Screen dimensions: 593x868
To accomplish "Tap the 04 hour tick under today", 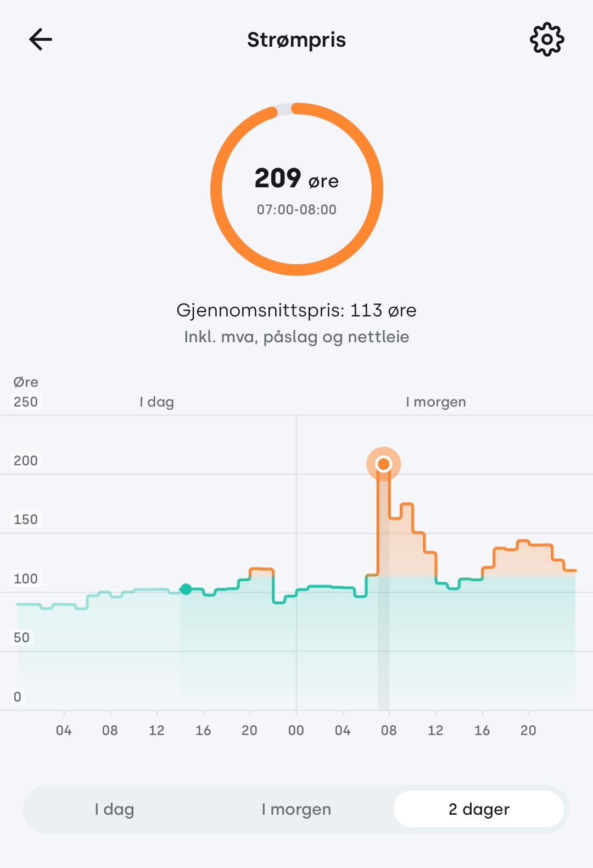I will (64, 730).
